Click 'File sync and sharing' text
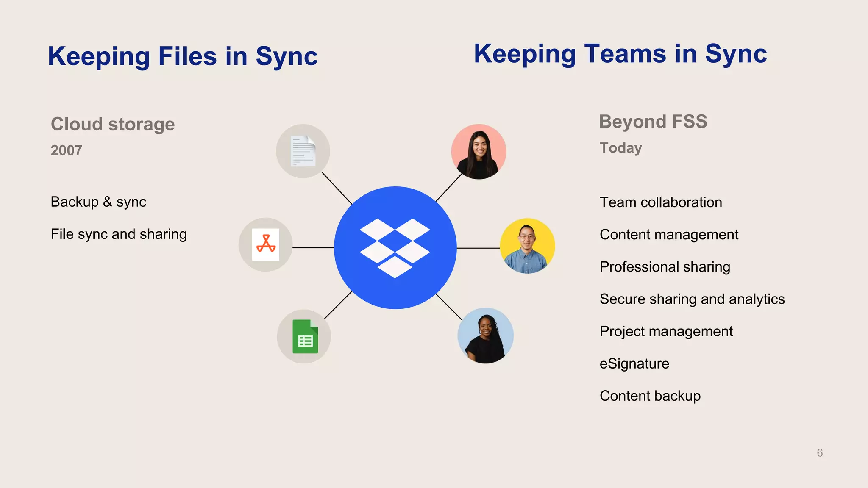 (x=119, y=234)
